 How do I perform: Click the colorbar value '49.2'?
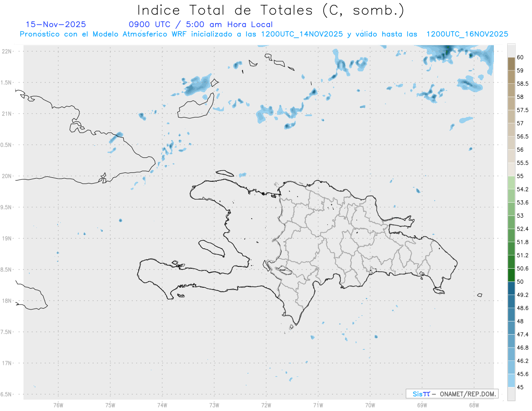(x=522, y=295)
